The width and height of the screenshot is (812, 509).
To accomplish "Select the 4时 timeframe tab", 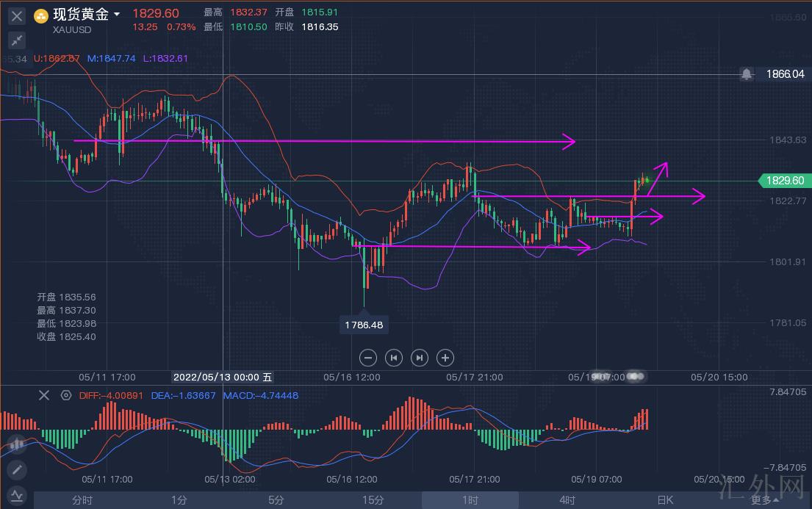I will 567,500.
